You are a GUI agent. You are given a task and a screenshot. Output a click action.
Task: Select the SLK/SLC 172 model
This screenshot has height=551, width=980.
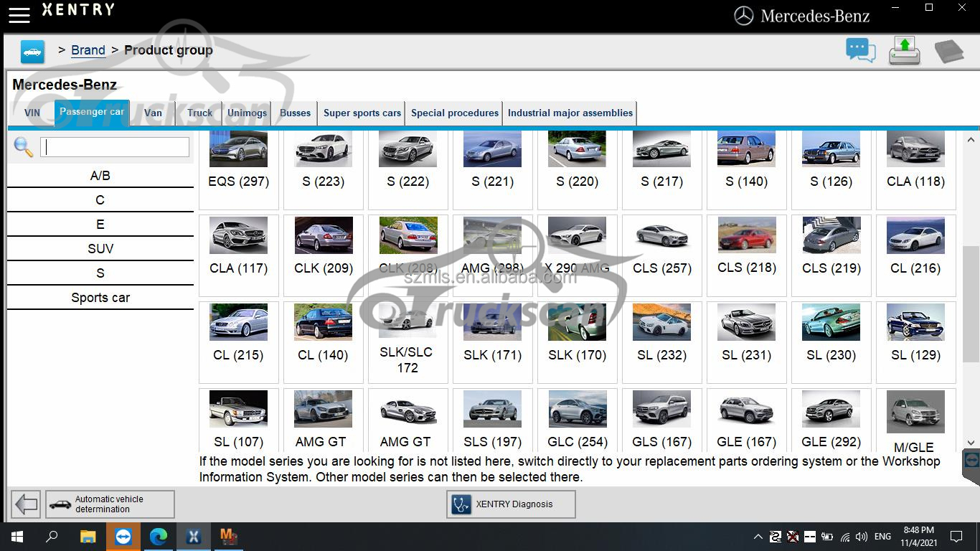(x=408, y=342)
